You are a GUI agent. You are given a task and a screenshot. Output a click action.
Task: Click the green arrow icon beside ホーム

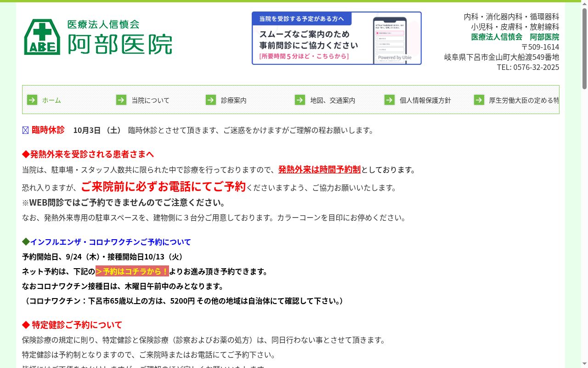pyautogui.click(x=32, y=100)
